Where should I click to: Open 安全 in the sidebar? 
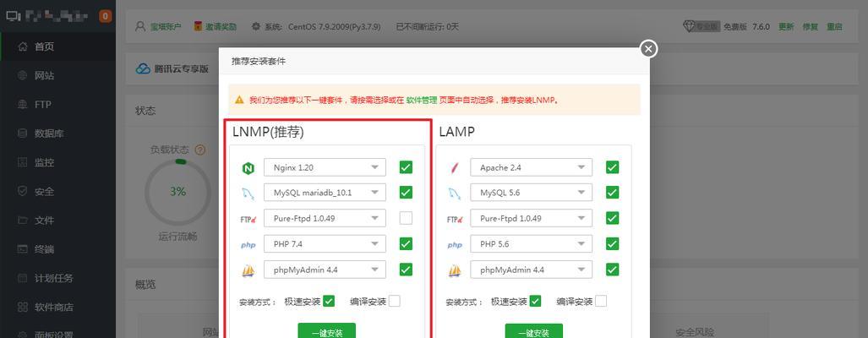58,192
